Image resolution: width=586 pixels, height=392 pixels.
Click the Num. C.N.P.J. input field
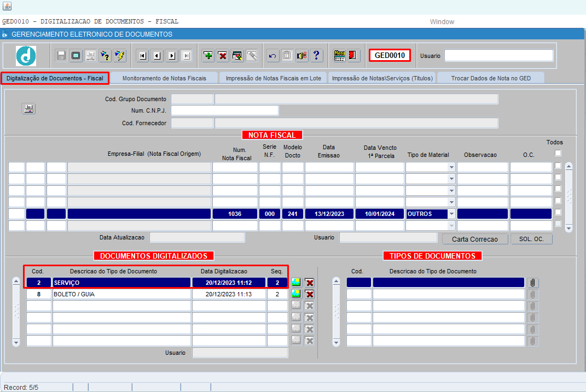[224, 110]
